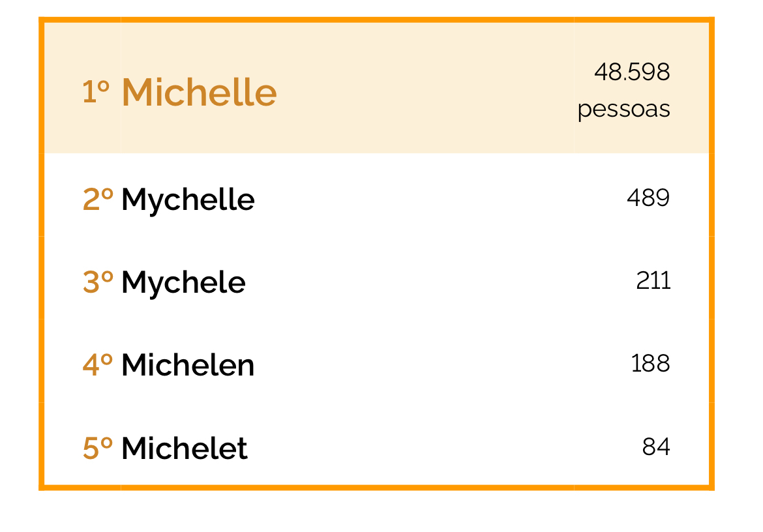Click the 5º rank label

(98, 449)
